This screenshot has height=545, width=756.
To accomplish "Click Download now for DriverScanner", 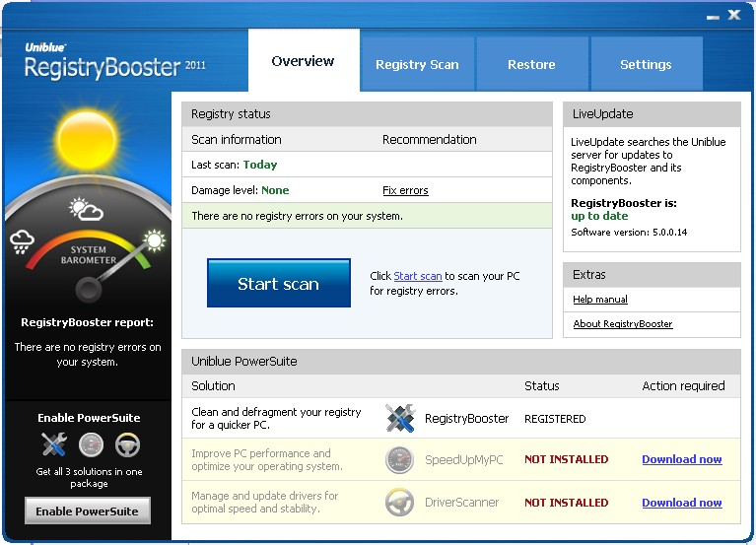I will [x=682, y=503].
